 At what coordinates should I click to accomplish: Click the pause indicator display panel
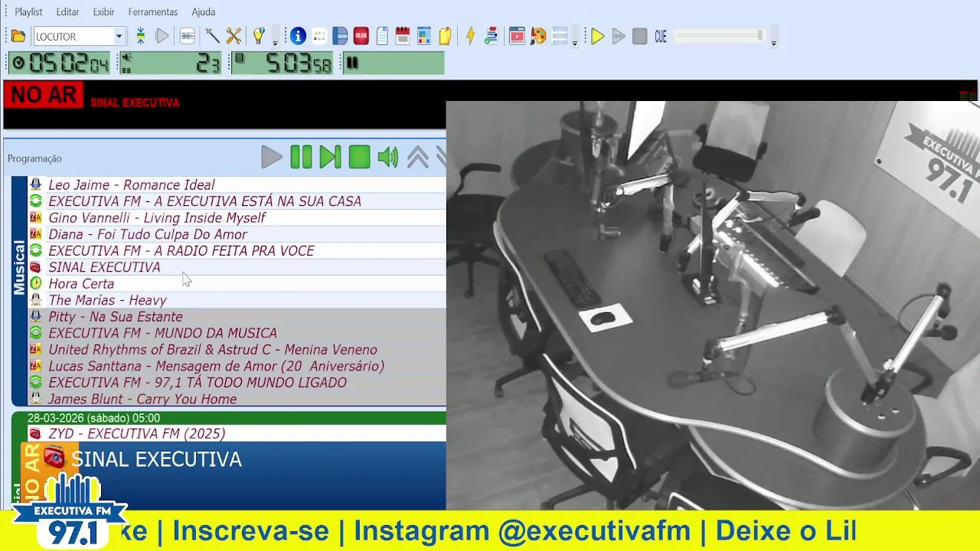(x=392, y=63)
